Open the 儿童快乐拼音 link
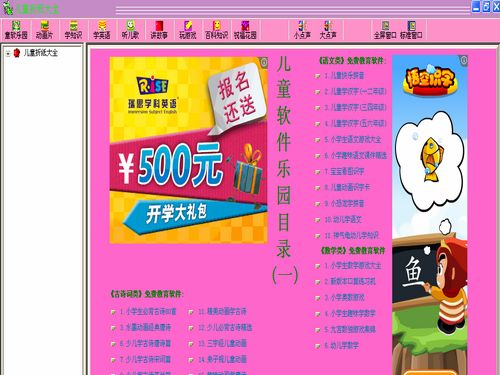 [344, 76]
